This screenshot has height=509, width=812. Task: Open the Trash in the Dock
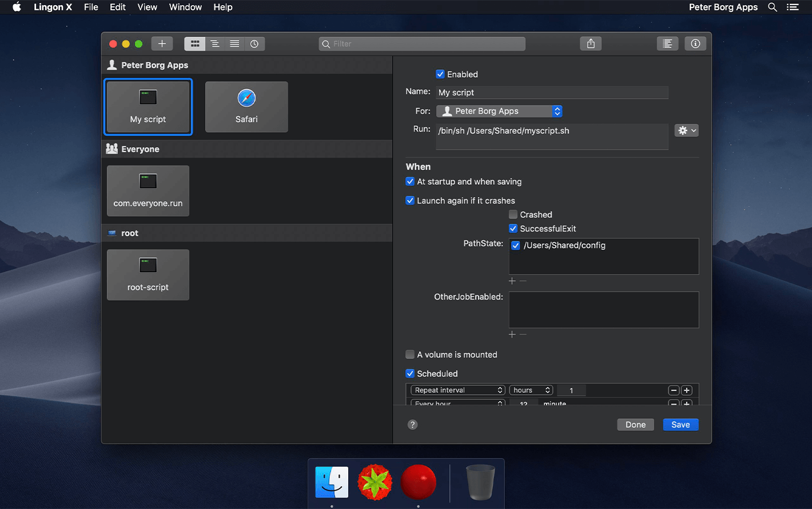(x=480, y=482)
